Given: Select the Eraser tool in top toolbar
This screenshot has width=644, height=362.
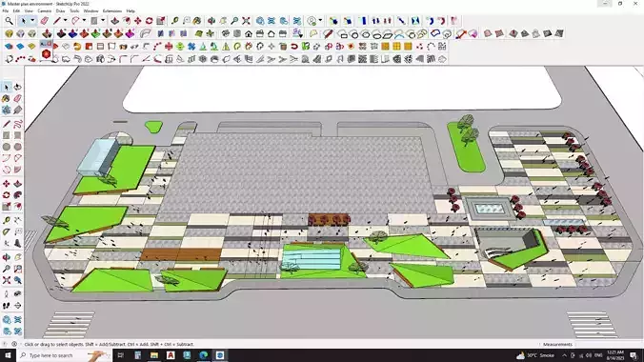Looking at the screenshot, I should pyautogui.click(x=45, y=21).
